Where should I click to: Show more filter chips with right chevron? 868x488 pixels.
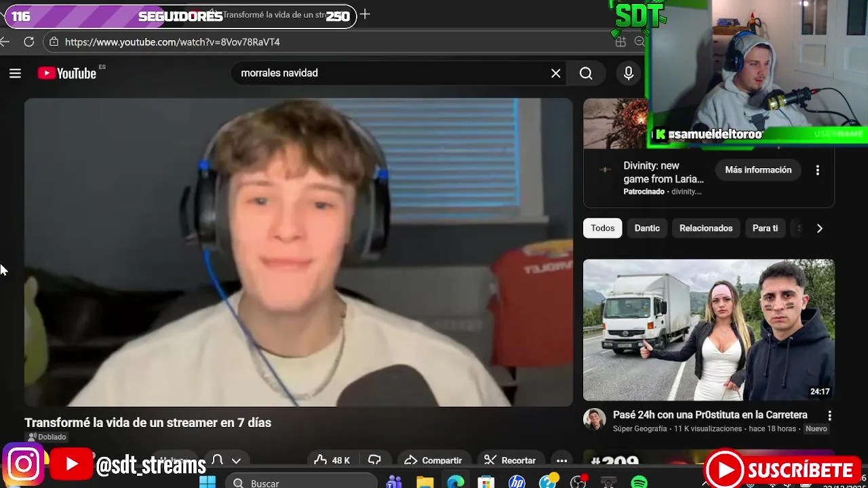coord(819,228)
